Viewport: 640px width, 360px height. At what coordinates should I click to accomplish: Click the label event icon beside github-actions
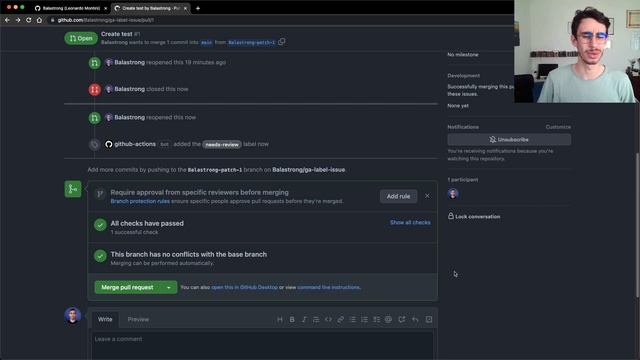(x=95, y=144)
